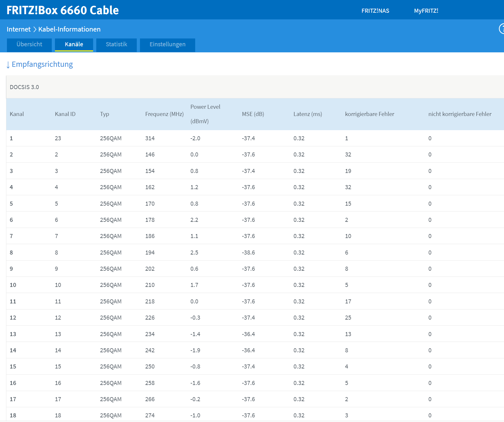Click power level value 1.7
This screenshot has height=422, width=504.
194,285
